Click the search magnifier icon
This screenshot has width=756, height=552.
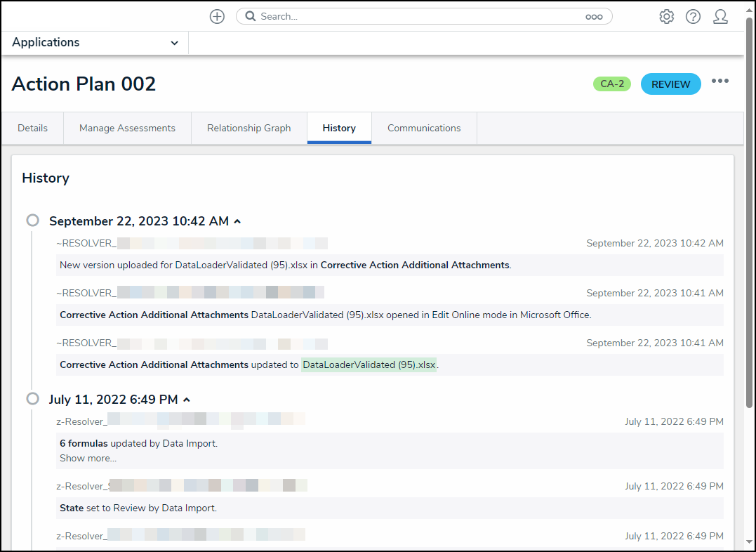pos(250,16)
